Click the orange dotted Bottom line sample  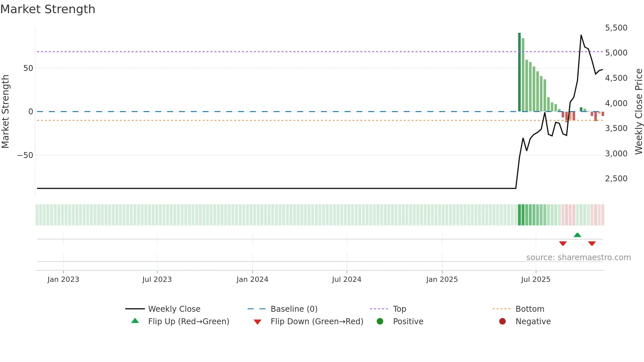501,309
